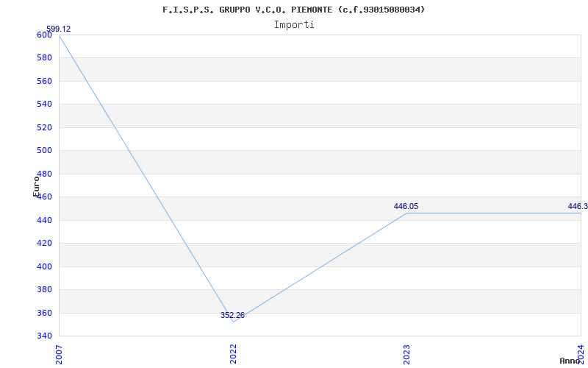Screen dimensions: 588x368
Task: Click the 360 y-axis tick label
Action: (45, 314)
